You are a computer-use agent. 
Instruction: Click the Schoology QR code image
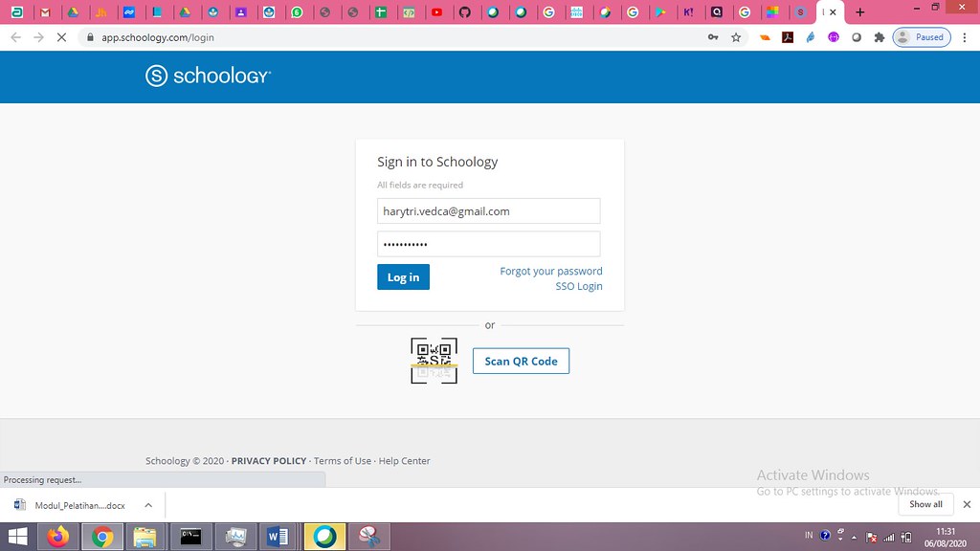click(x=434, y=361)
